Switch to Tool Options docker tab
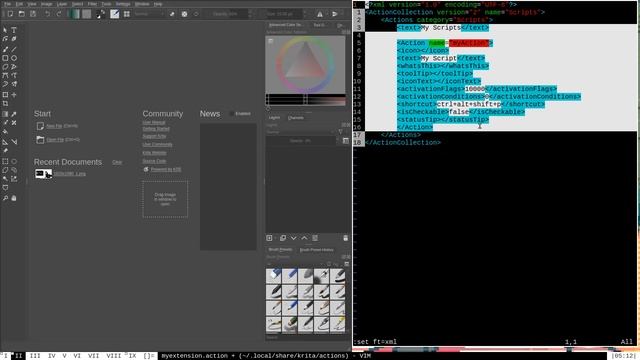 coord(319,25)
